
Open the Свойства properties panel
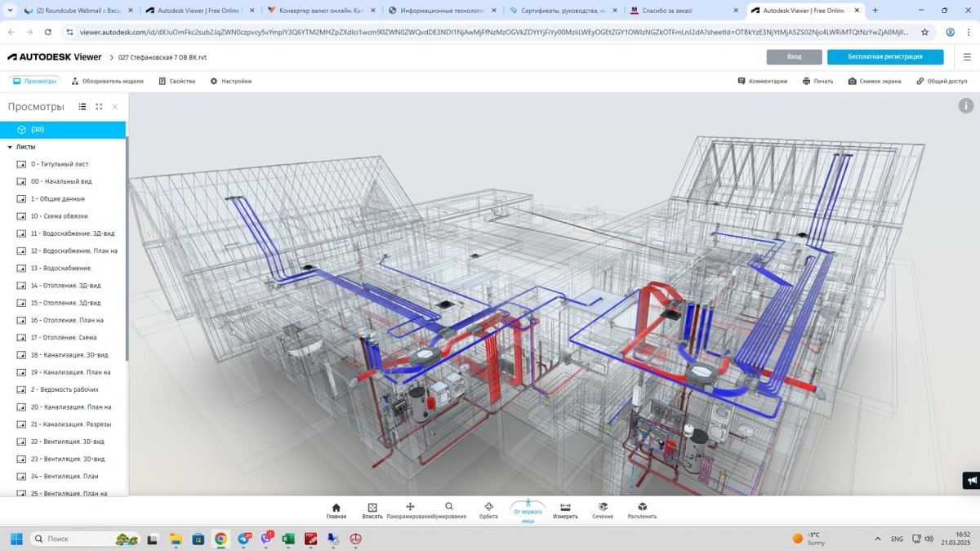(177, 82)
